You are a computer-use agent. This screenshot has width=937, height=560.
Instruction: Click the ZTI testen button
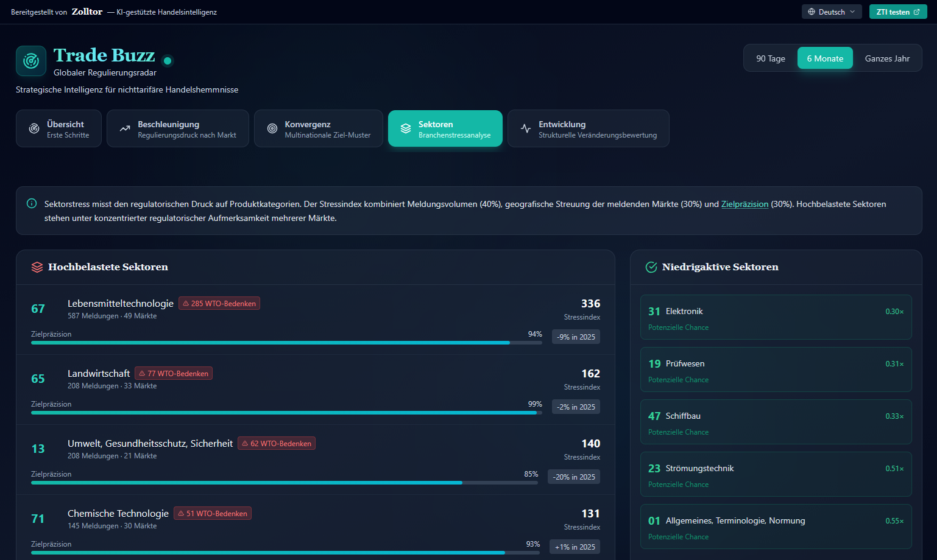tap(898, 11)
